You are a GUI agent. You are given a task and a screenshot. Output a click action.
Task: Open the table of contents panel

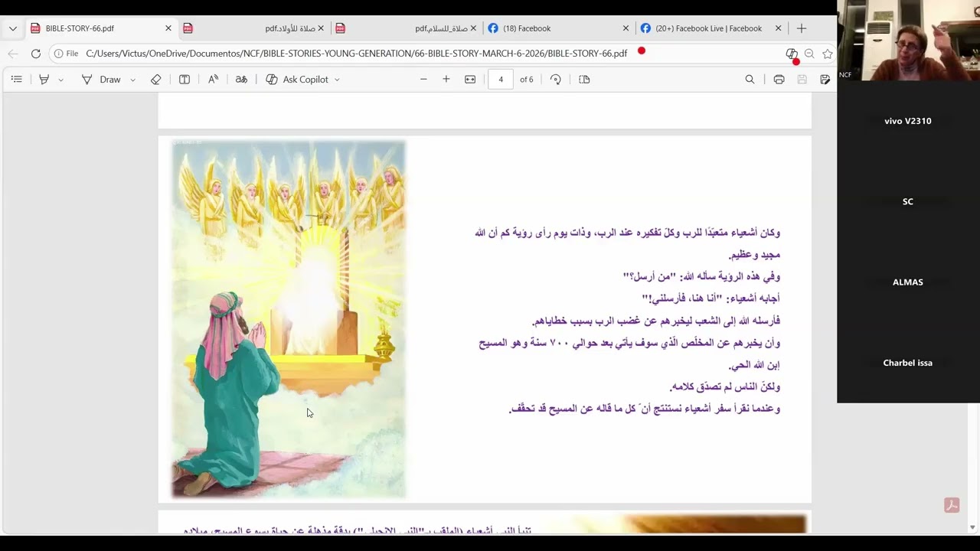pyautogui.click(x=16, y=80)
